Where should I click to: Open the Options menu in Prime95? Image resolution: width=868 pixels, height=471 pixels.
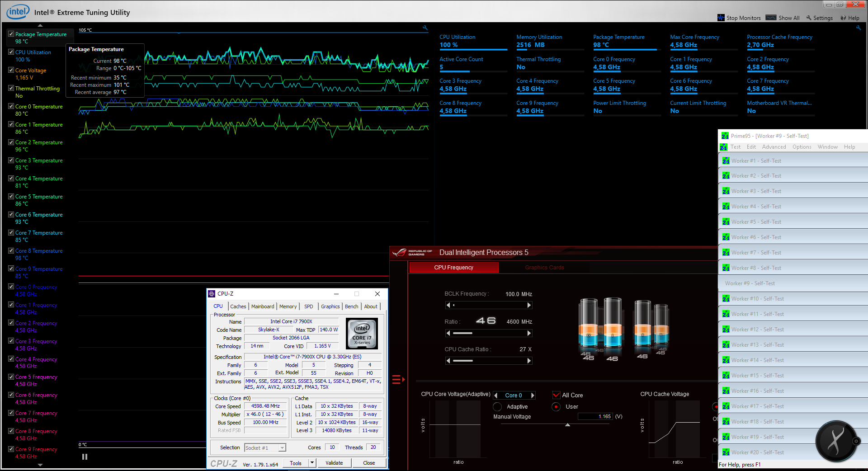802,147
